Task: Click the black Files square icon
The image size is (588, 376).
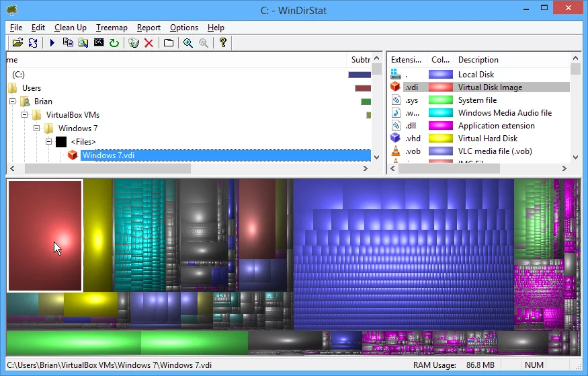Action: [x=61, y=142]
